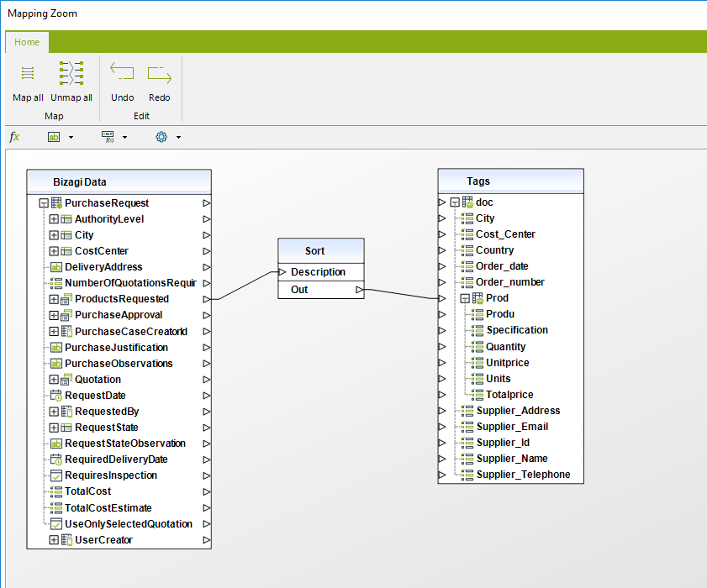Select the City tag in Tags
Screen dimensions: 707x588
point(485,218)
